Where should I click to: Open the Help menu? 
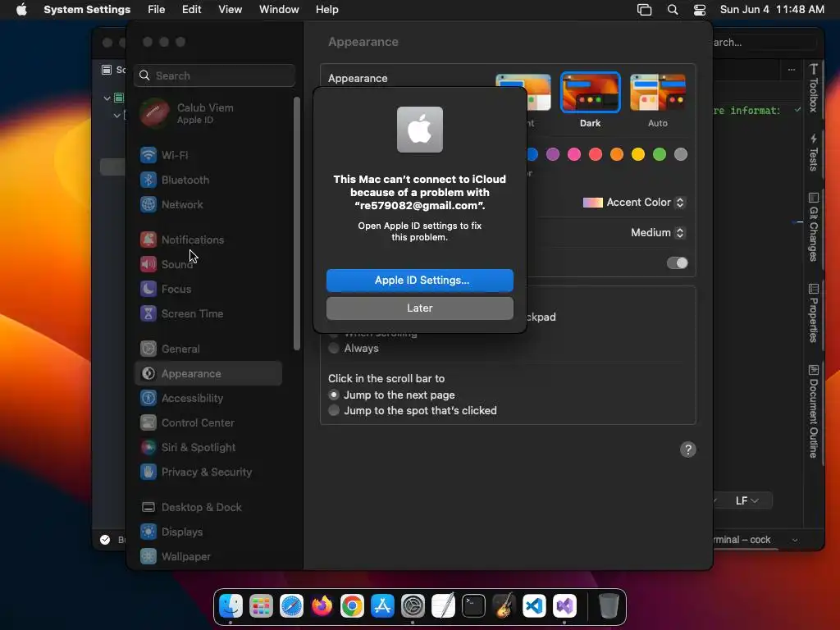point(326,10)
